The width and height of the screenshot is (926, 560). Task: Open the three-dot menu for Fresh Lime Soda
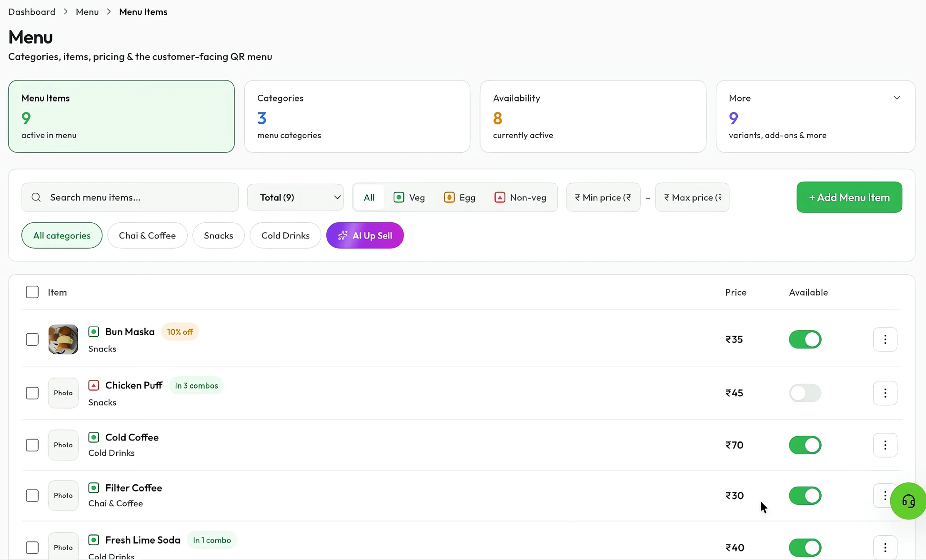pos(885,548)
